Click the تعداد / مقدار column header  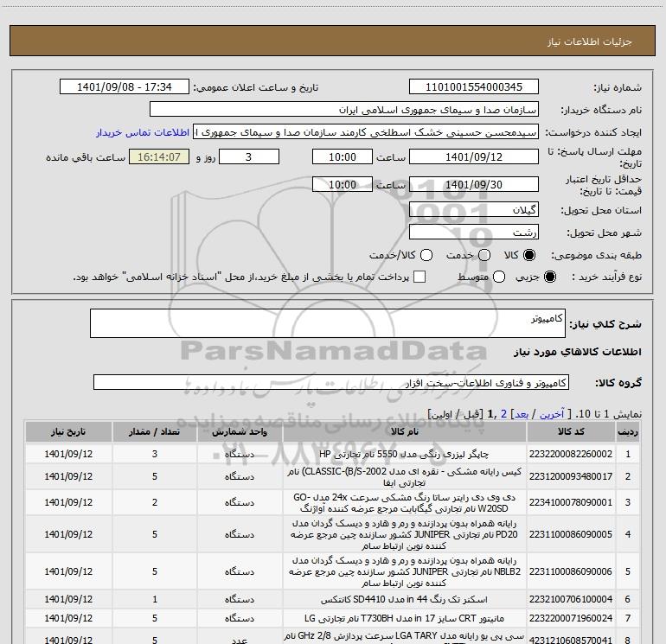click(155, 431)
